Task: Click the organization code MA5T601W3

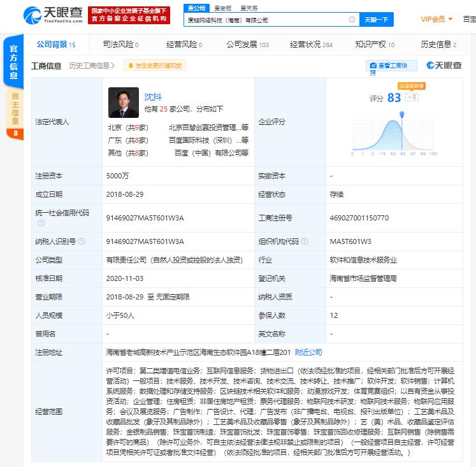Action: [x=350, y=241]
